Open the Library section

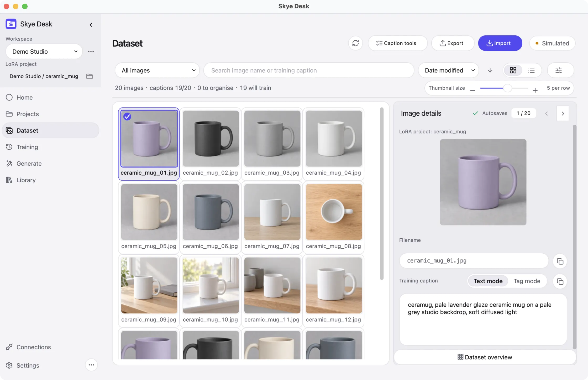click(50, 180)
